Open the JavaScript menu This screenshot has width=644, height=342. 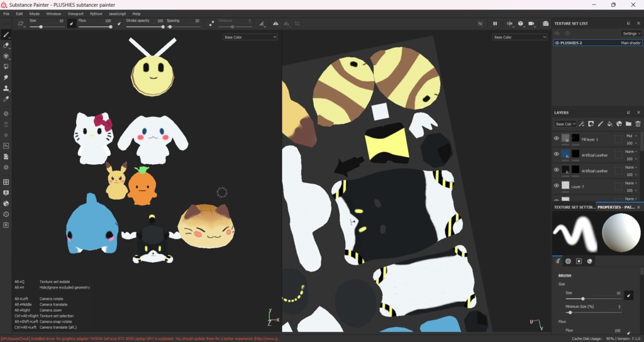(x=117, y=14)
